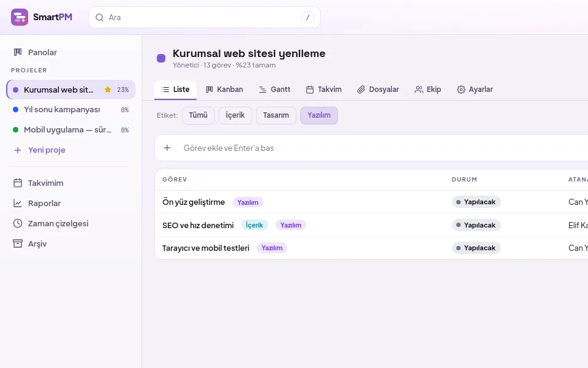This screenshot has height=368, width=588.
Task: Click the SmartPM logo icon
Action: [x=20, y=17]
